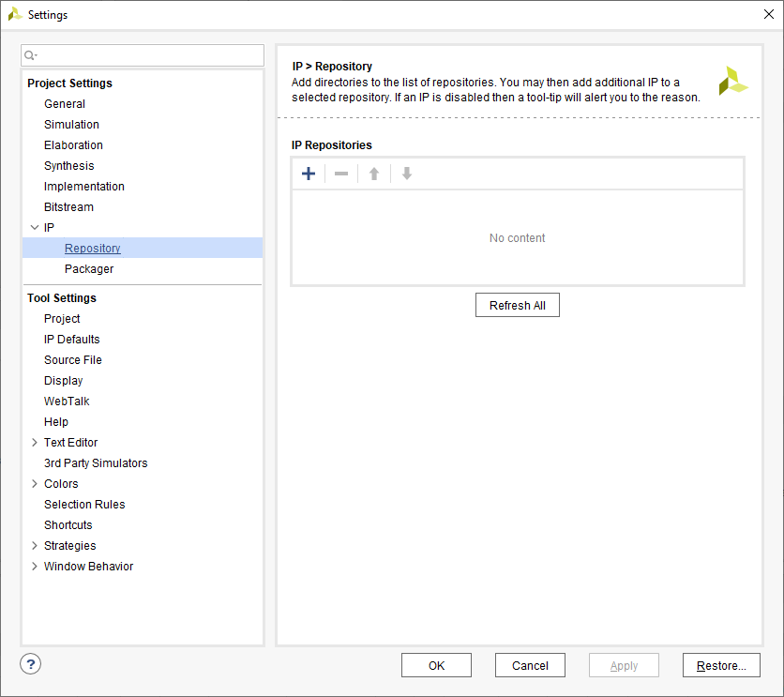Confirm settings with OK button
Viewport: 784px width, 697px height.
pos(436,665)
